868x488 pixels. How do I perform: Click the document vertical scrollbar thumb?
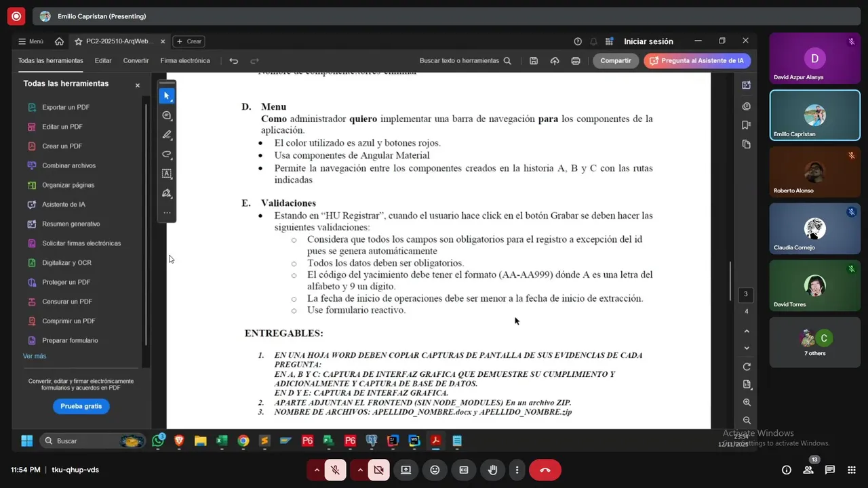730,281
